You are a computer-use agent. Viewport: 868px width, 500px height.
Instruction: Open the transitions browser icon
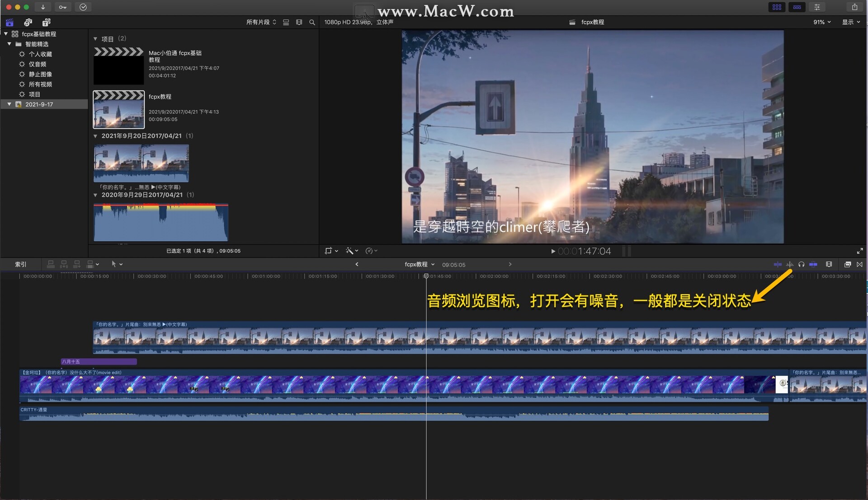859,264
